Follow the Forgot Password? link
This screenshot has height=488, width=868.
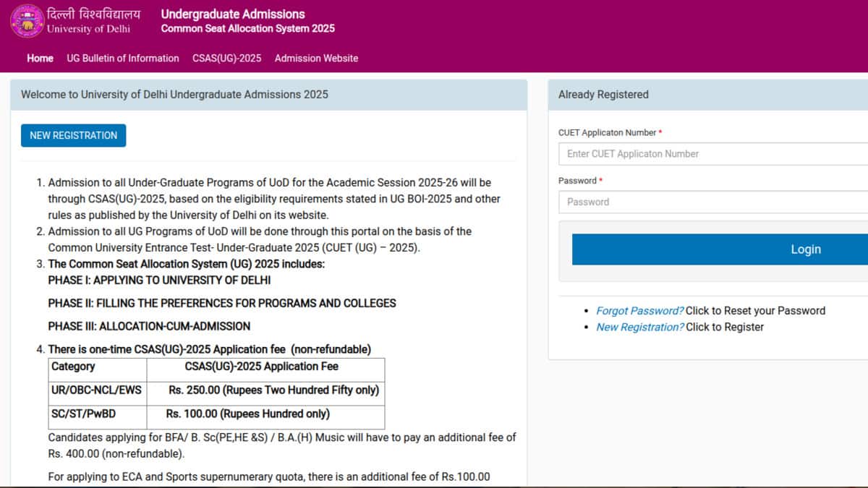(639, 311)
